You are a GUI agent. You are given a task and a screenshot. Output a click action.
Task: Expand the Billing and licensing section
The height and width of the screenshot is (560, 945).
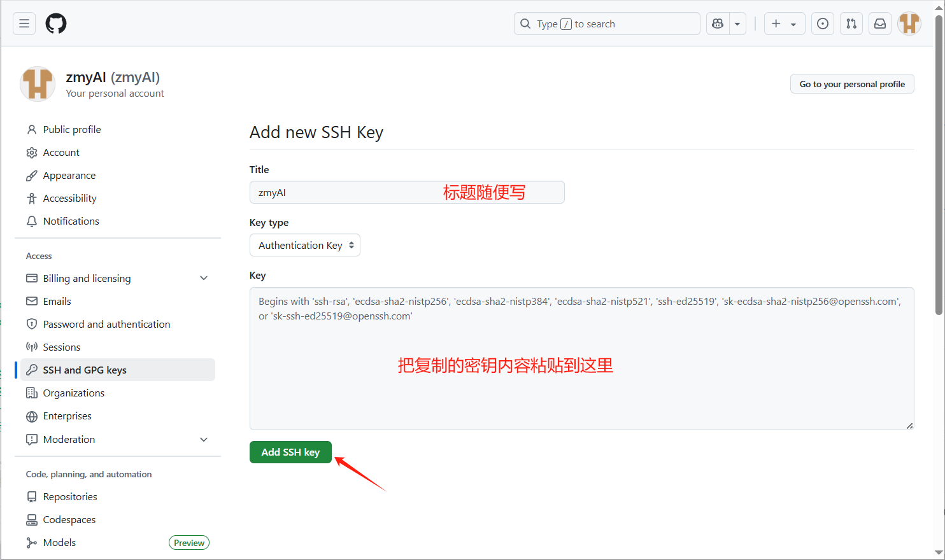point(204,278)
